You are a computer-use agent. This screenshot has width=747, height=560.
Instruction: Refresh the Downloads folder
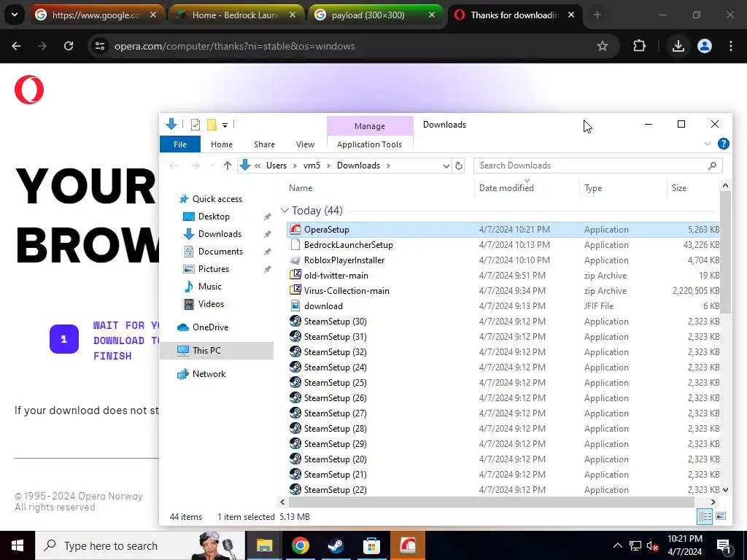458,166
